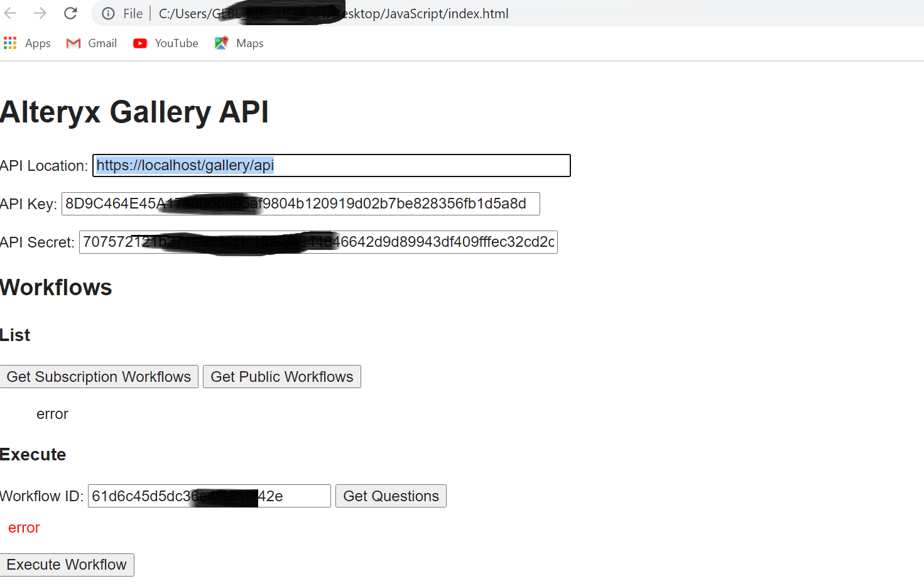This screenshot has height=586, width=924.
Task: Open the Maps bookmark link
Action: coord(250,43)
